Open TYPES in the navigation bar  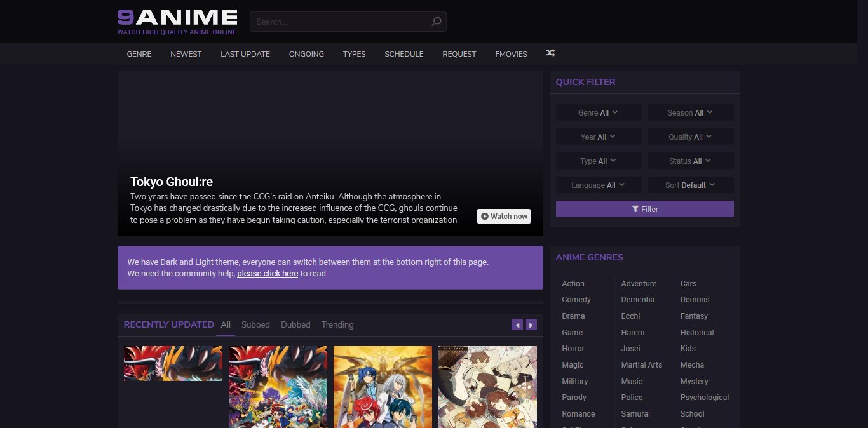pyautogui.click(x=355, y=54)
